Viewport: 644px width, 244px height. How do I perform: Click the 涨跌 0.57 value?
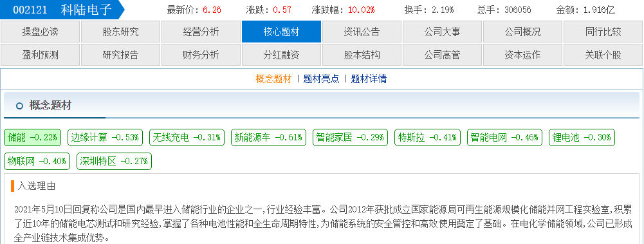point(282,10)
